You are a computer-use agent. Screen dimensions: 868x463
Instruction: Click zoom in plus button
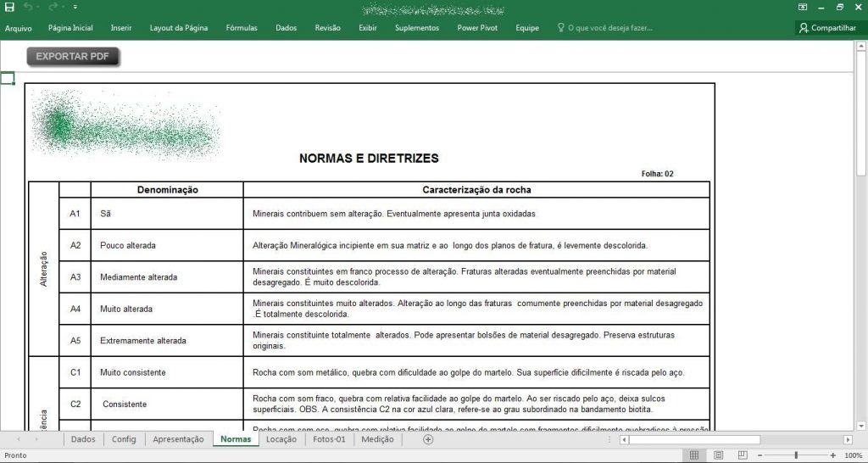(x=833, y=455)
